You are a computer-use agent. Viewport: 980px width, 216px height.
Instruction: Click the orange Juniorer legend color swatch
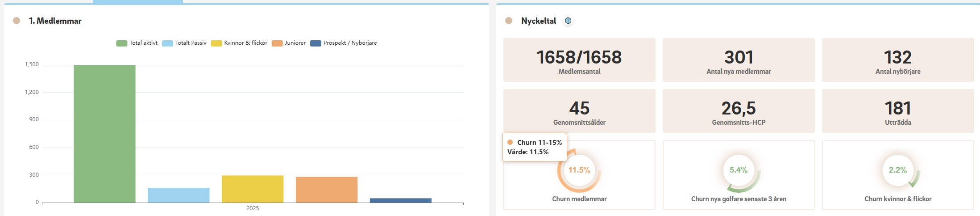click(277, 43)
